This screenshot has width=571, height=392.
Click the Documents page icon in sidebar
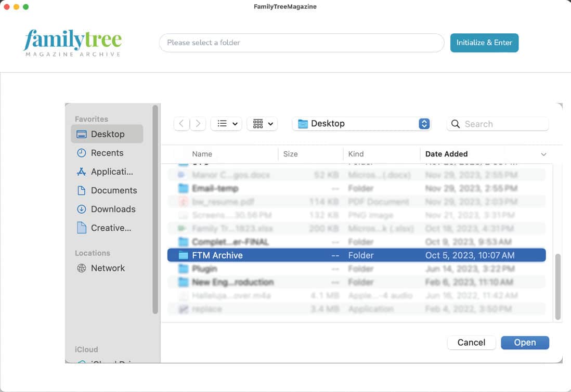[x=82, y=190]
